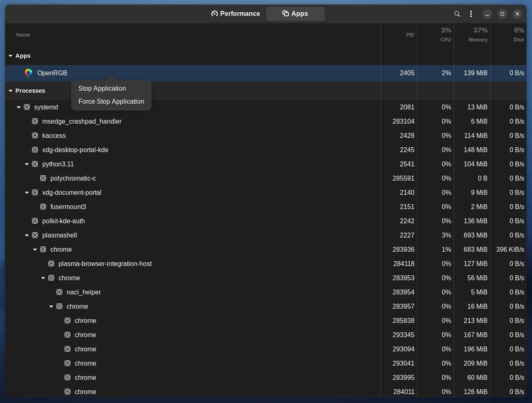Click the process icon beside polychromatic-c
Screen dimensions: 532x403
pos(43,178)
